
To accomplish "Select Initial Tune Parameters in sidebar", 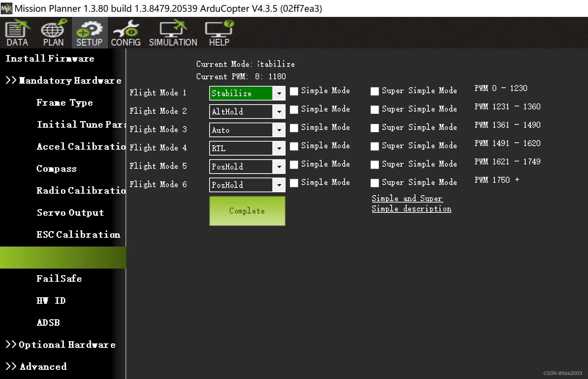I will 81,124.
